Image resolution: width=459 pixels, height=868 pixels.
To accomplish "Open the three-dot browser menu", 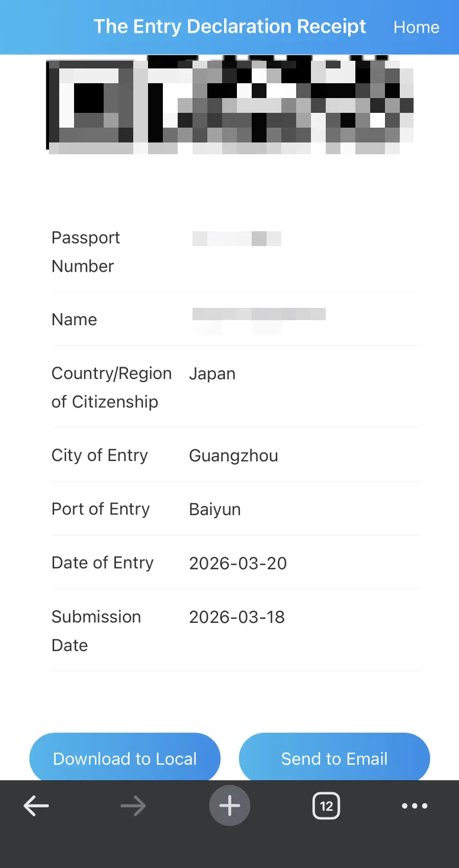I will [x=415, y=806].
